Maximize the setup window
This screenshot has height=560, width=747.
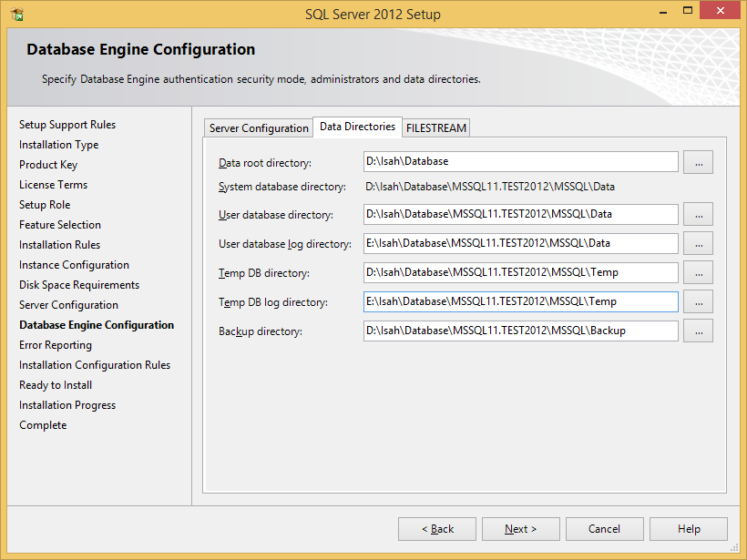pyautogui.click(x=688, y=11)
